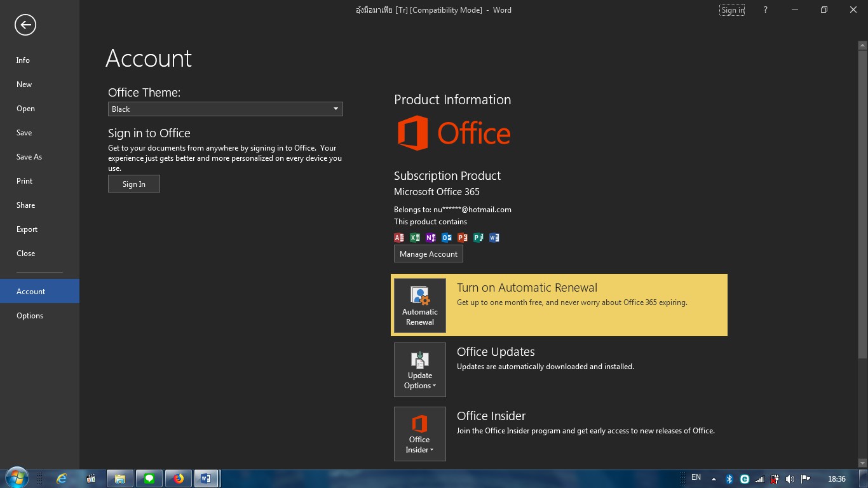Screen dimensions: 868x488
Task: Expand the Office Insider menu button
Action: (x=420, y=434)
